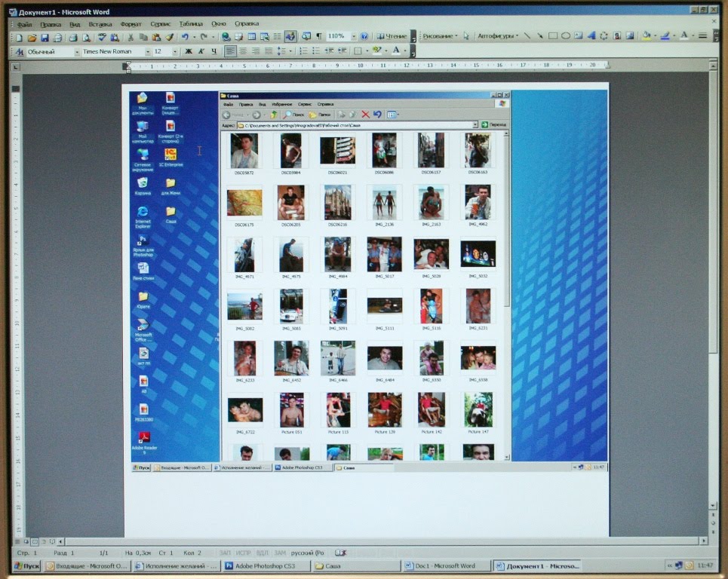Align text right
Screen dimensions: 728x579
coord(256,51)
